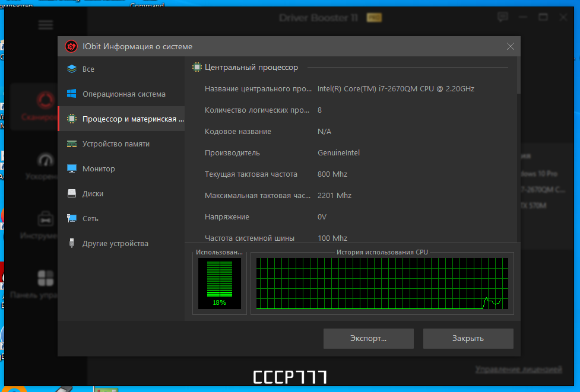Click the RAM icon for Устройство памяти

(x=72, y=144)
